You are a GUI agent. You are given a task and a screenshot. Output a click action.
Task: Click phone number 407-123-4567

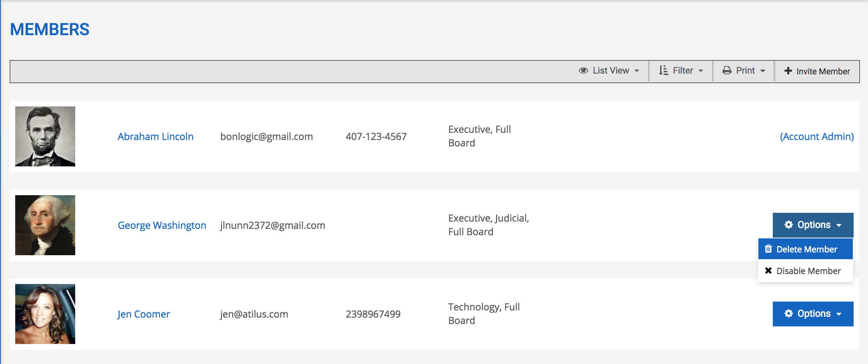point(376,137)
